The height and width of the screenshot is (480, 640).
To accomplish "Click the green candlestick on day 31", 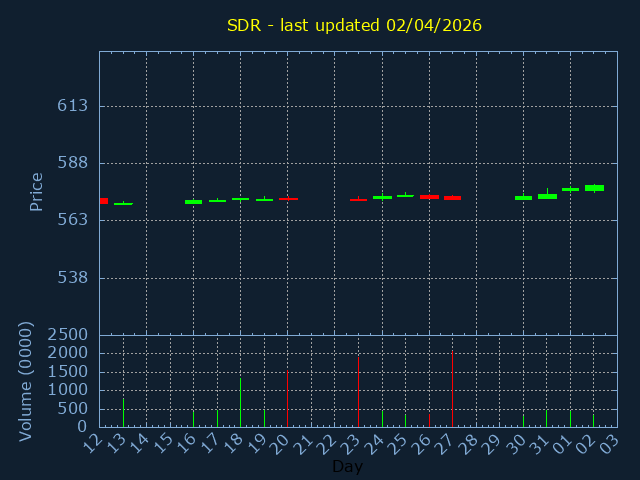I will [x=547, y=196].
